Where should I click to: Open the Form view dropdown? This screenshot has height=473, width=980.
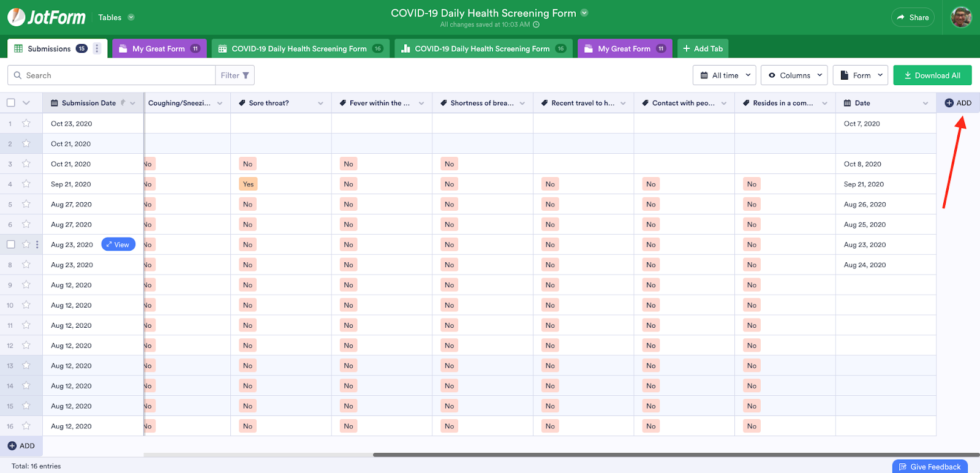[x=861, y=75]
